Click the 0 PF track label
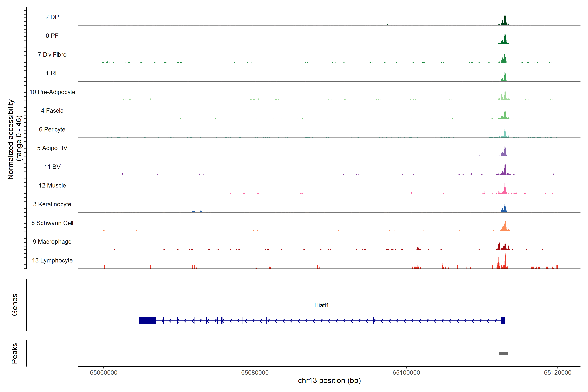This screenshot has height=392, width=588. tap(52, 36)
